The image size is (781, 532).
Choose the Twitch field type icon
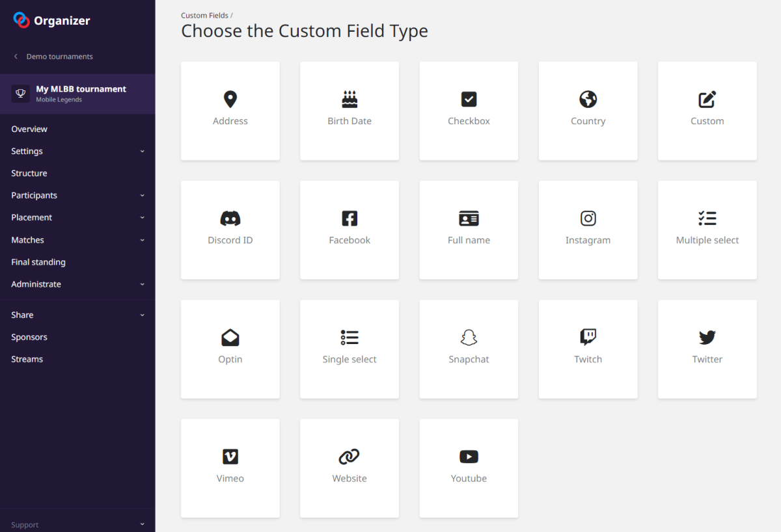[x=588, y=337]
